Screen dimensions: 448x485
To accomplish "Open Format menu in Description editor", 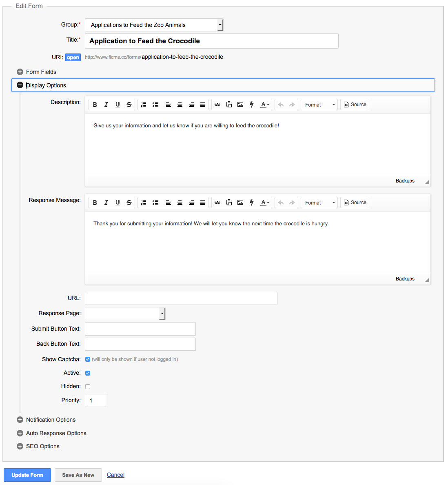I will tap(319, 105).
